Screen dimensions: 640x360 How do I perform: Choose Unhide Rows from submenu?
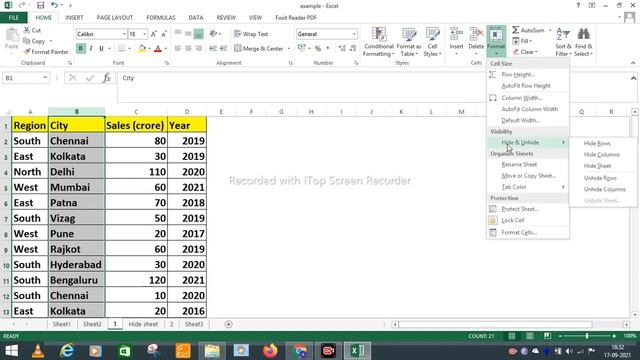pyautogui.click(x=602, y=178)
